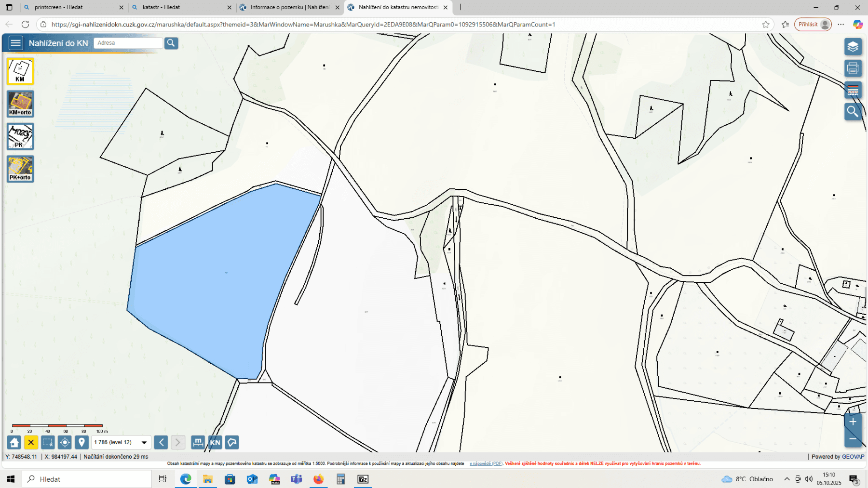868x488 pixels.
Task: Open the layers panel icon
Action: [853, 47]
